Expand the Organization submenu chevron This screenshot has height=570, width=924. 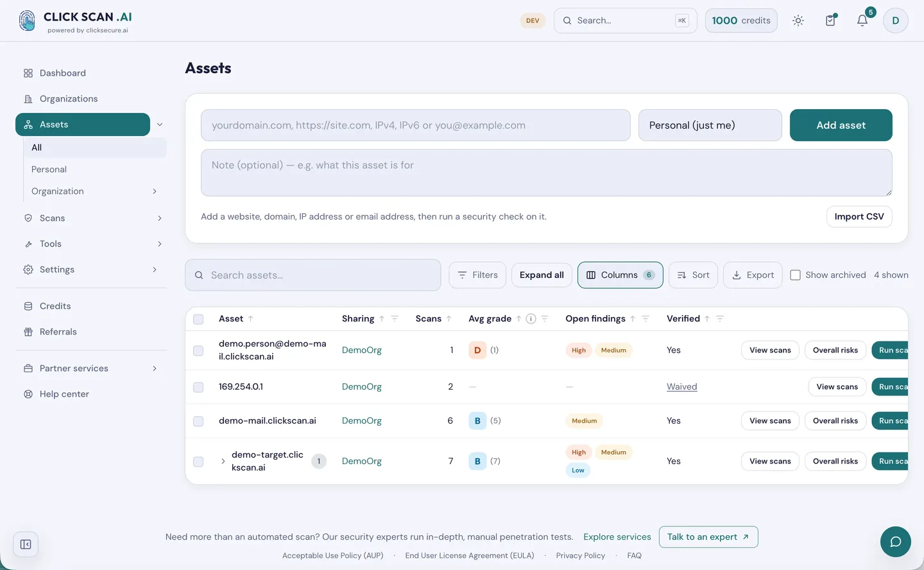coord(155,191)
